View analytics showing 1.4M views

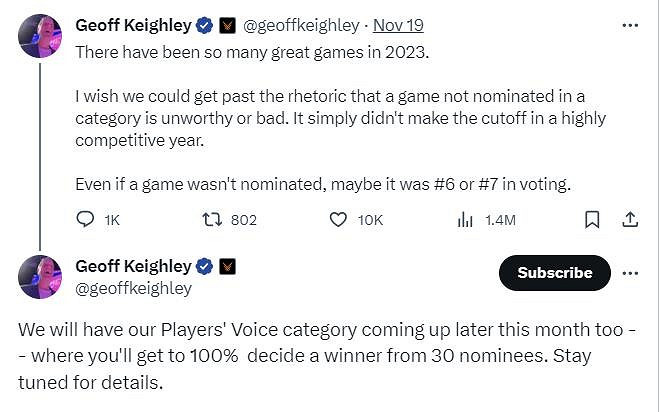point(465,219)
